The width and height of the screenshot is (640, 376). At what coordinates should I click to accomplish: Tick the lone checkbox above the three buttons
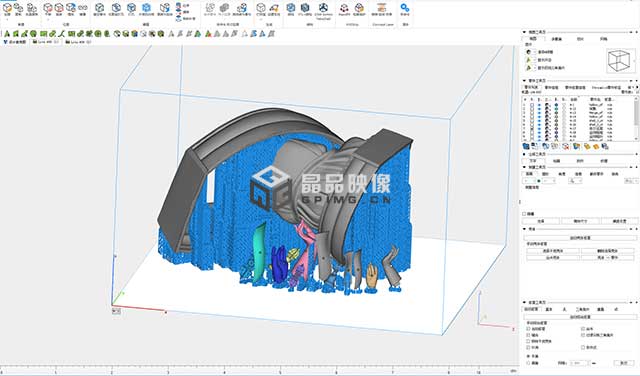click(524, 214)
